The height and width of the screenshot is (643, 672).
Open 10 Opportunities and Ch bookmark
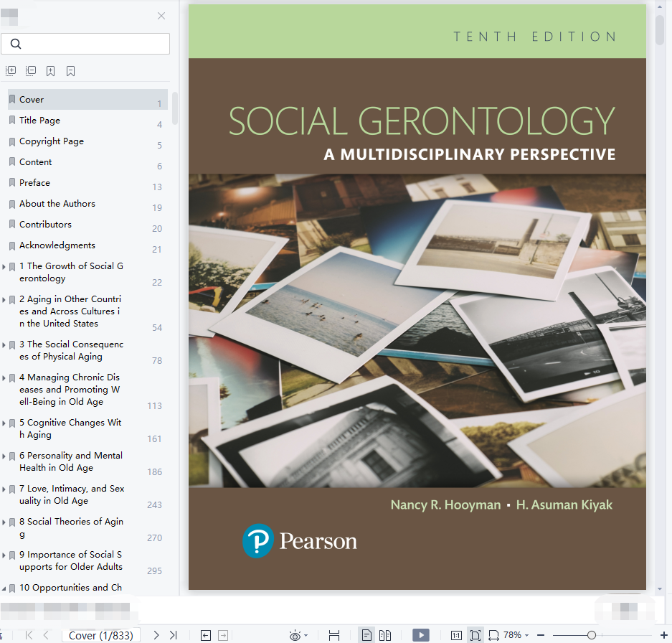point(70,588)
